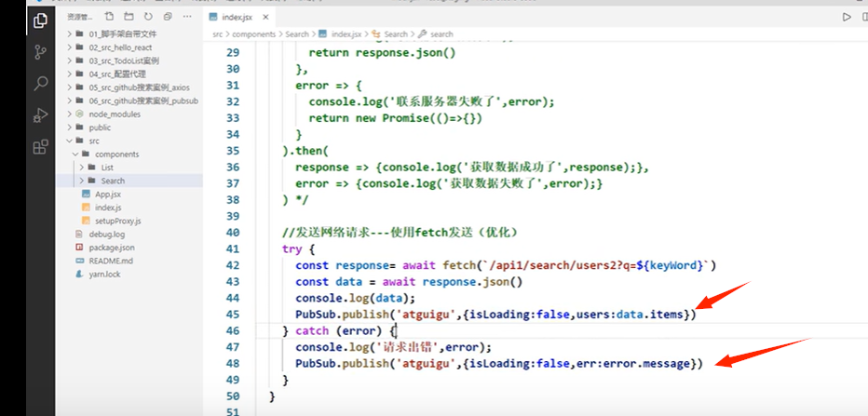Open the Extensions view
This screenshot has width=868, height=416.
coord(40,147)
